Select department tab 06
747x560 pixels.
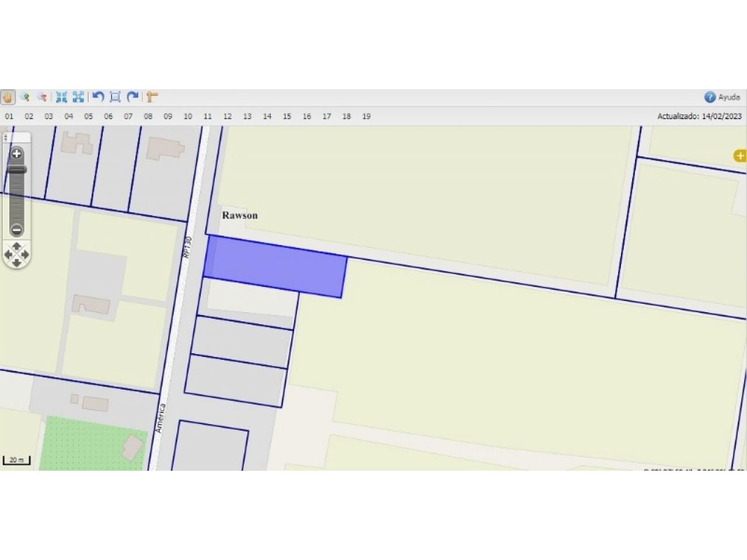point(109,116)
